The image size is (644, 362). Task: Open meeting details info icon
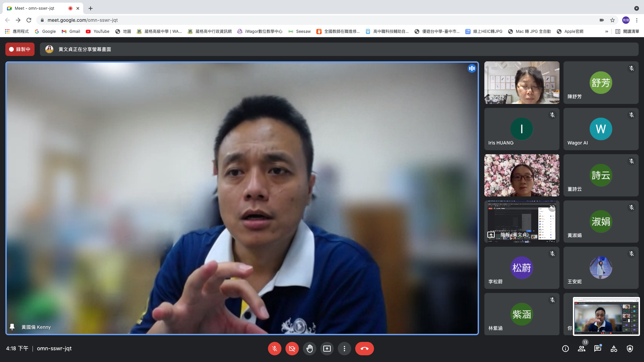[x=566, y=349]
